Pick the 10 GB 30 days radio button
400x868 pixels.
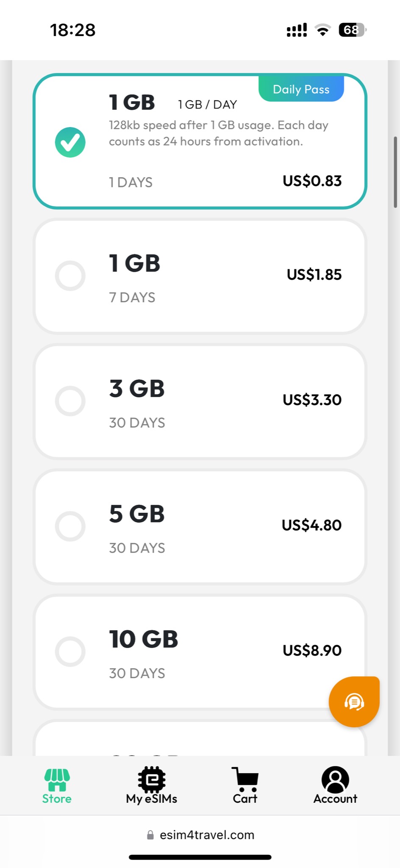point(70,651)
